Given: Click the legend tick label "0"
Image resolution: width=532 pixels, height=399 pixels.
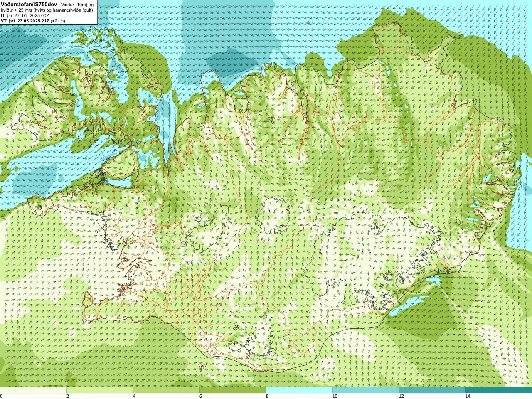Looking at the screenshot, I should click(x=2, y=396).
